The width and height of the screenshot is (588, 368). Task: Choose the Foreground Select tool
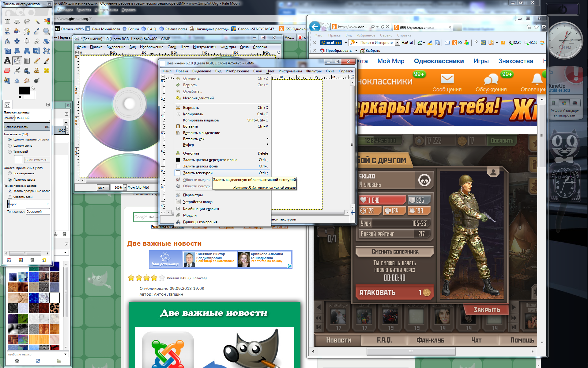[x=17, y=31]
